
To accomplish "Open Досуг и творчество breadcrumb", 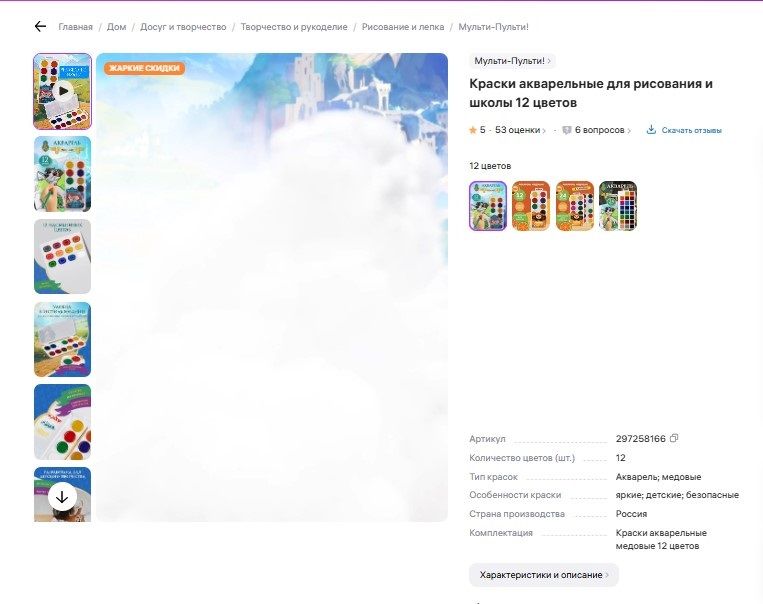I will coord(183,27).
